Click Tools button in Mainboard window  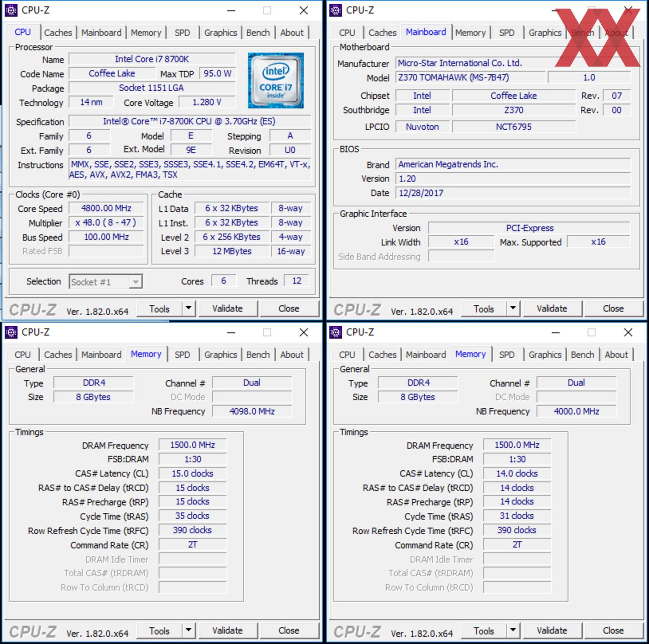[x=484, y=309]
